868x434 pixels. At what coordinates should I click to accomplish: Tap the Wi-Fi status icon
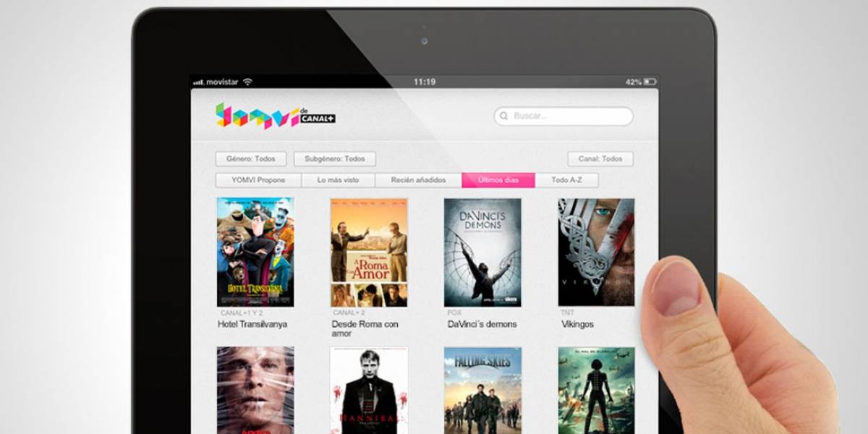coord(247,82)
